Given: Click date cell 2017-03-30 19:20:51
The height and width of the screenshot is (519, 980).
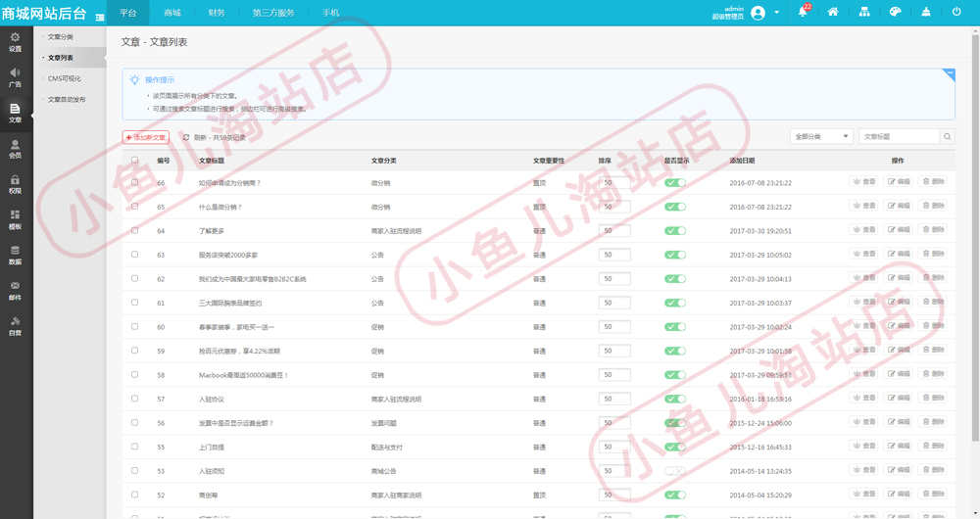Looking at the screenshot, I should point(760,231).
